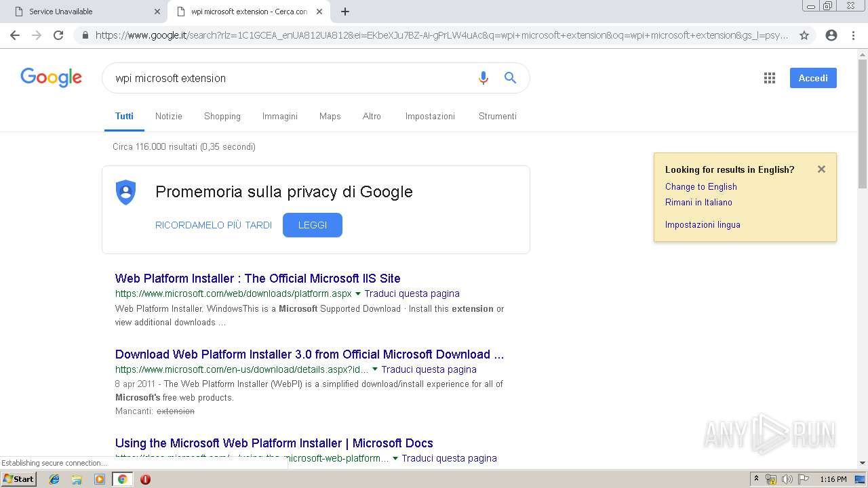Screen dimensions: 868x488
Task: Expand arrow beside details.aspx URL
Action: [375, 369]
